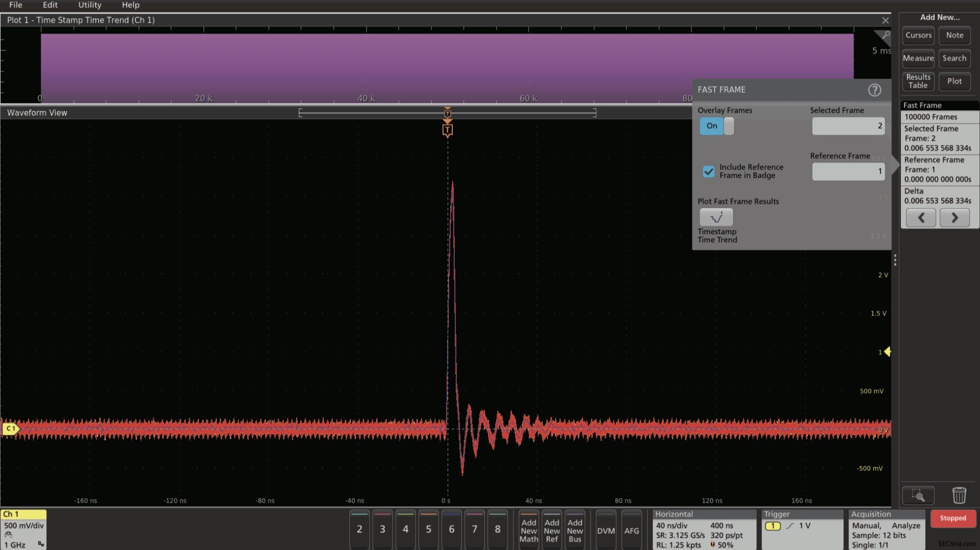Click the zoom box magnifier icon
This screenshot has height=550, width=980.
point(918,496)
